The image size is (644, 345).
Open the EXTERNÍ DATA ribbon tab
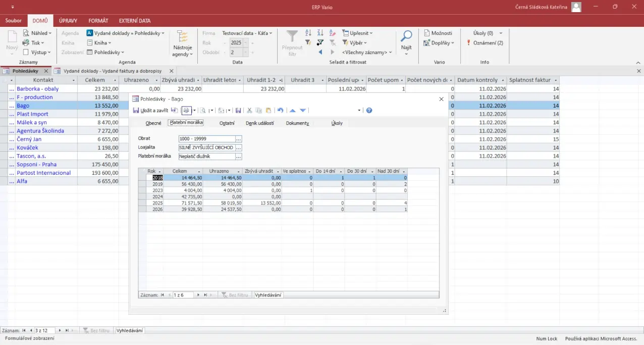134,21
